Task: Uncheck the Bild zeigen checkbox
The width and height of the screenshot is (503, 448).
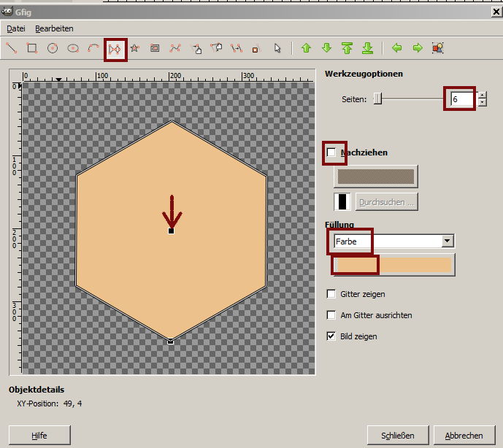Action: pos(332,336)
